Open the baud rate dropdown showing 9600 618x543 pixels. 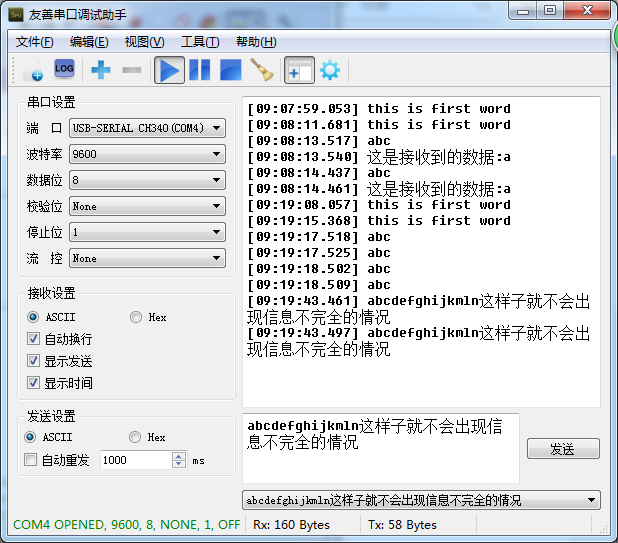[x=147, y=154]
